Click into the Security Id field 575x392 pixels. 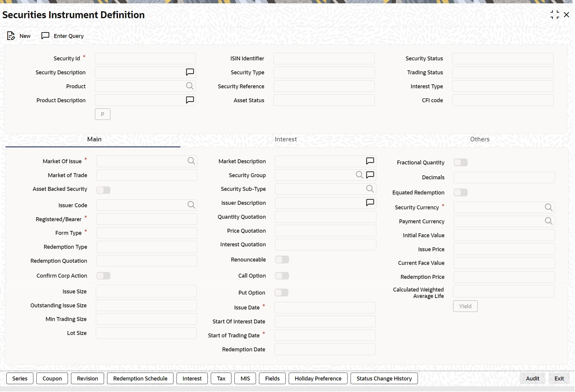(145, 59)
